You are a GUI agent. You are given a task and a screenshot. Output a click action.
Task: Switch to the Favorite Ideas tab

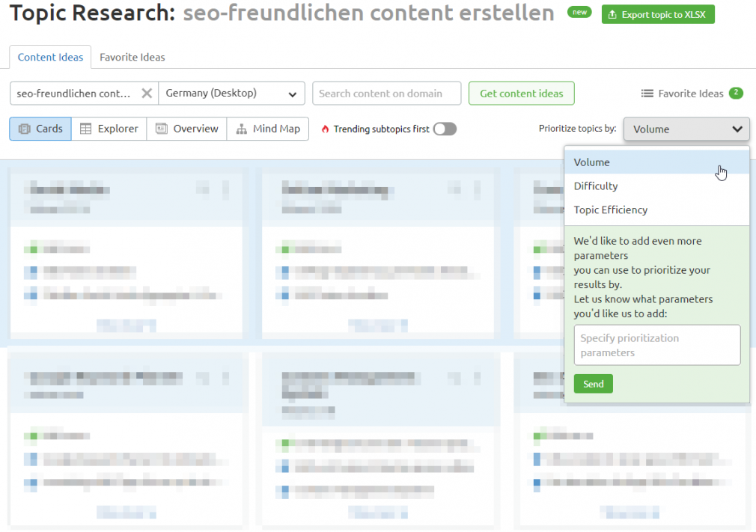[x=132, y=57]
